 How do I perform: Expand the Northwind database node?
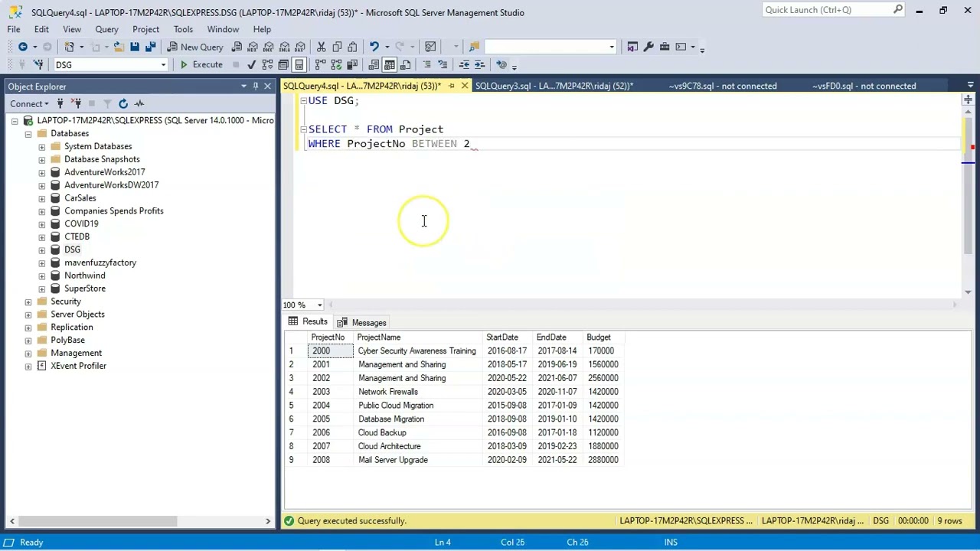click(41, 275)
